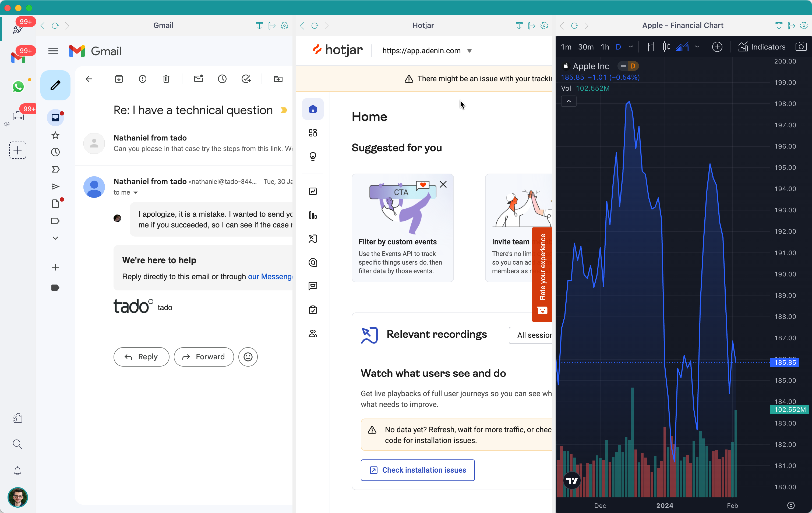
Task: Select 1h chart interval
Action: click(605, 47)
